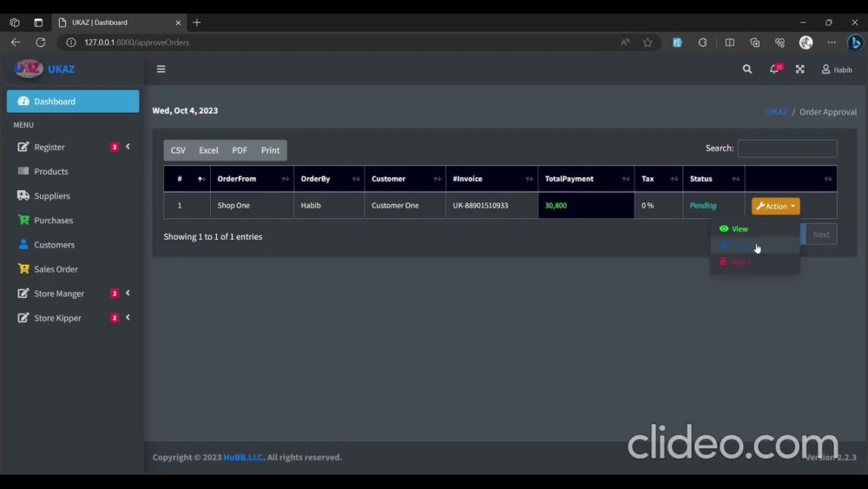The width and height of the screenshot is (868, 489).
Task: Click invoice number UK-88901510933
Action: click(480, 206)
